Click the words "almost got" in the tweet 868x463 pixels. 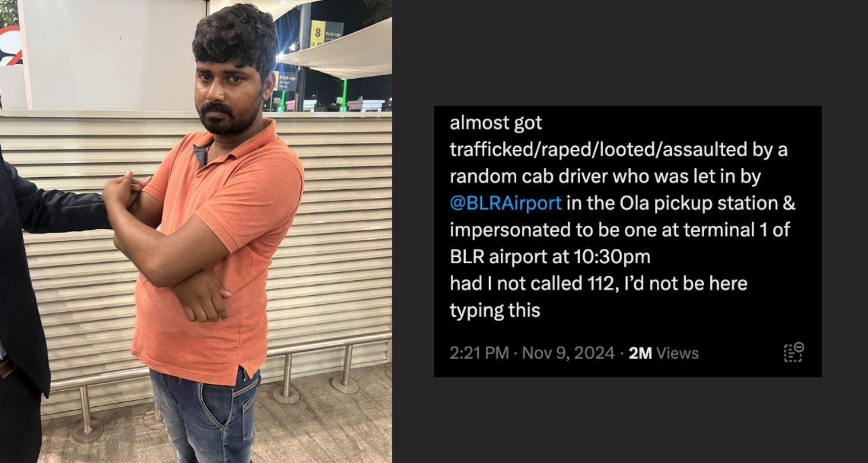[x=496, y=123]
